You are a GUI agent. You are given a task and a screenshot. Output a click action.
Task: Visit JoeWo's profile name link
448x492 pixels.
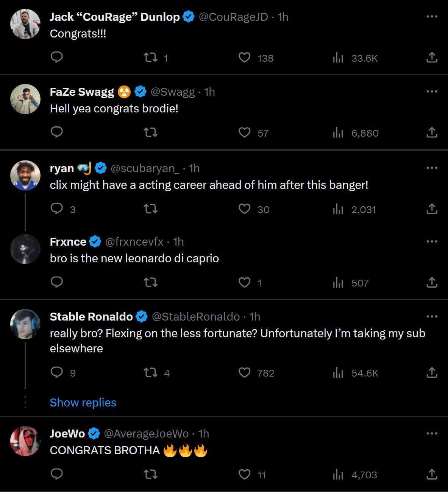tap(67, 433)
